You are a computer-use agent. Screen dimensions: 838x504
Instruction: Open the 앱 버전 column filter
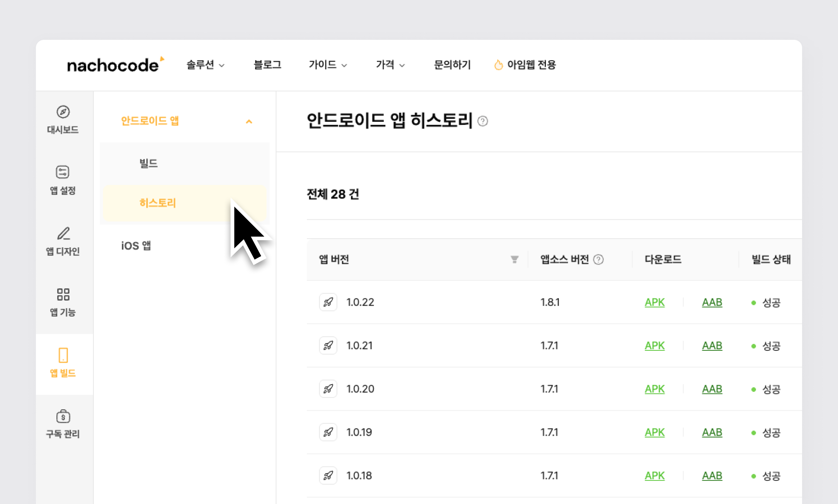click(515, 260)
